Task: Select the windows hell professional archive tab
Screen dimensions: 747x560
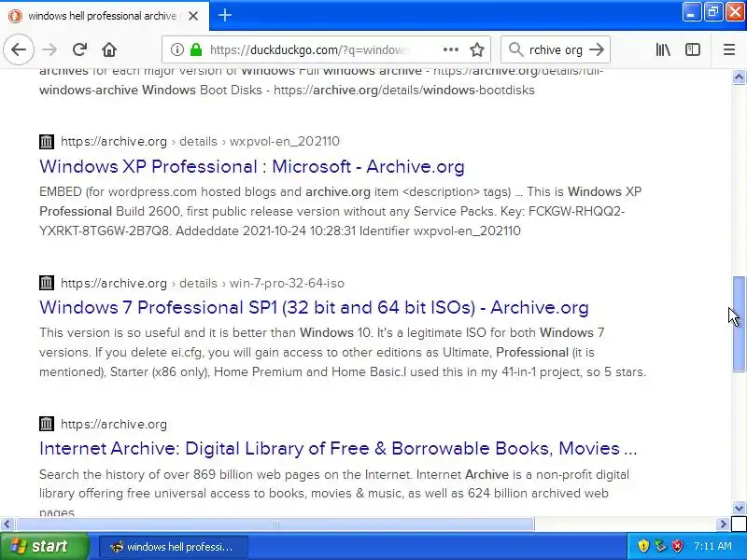Action: click(x=104, y=16)
